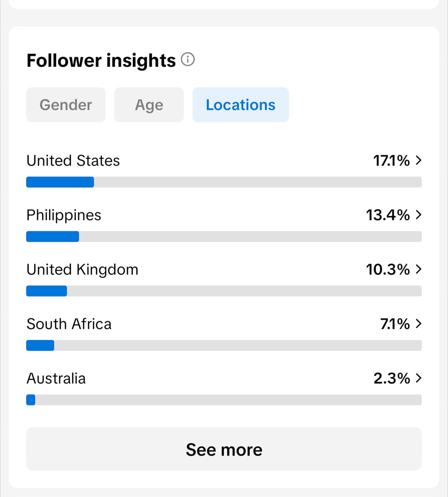Image resolution: width=448 pixels, height=497 pixels.
Task: Expand United States chevron arrow
Action: (418, 160)
